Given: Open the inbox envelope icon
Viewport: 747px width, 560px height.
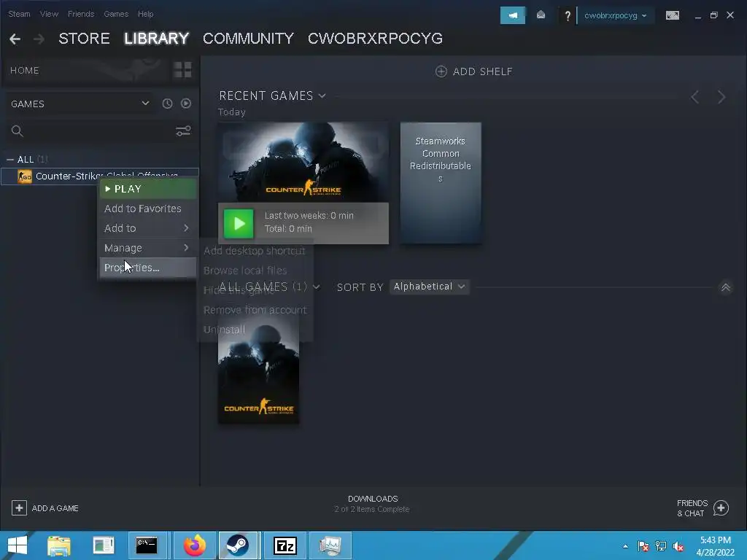Looking at the screenshot, I should click(x=541, y=15).
